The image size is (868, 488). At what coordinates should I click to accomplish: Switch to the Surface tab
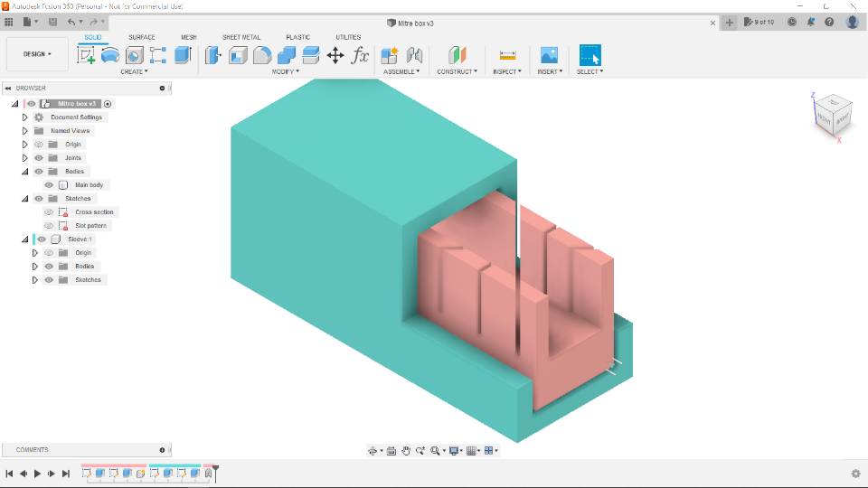point(142,37)
